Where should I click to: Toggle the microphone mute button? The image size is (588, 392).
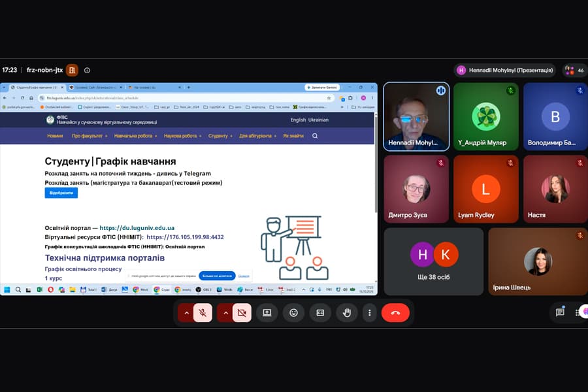[203, 312]
